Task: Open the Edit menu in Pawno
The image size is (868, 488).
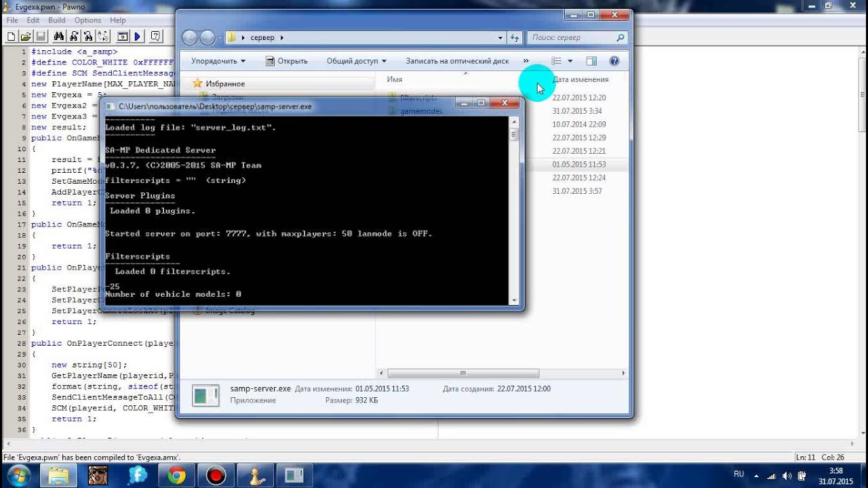Action: tap(33, 20)
